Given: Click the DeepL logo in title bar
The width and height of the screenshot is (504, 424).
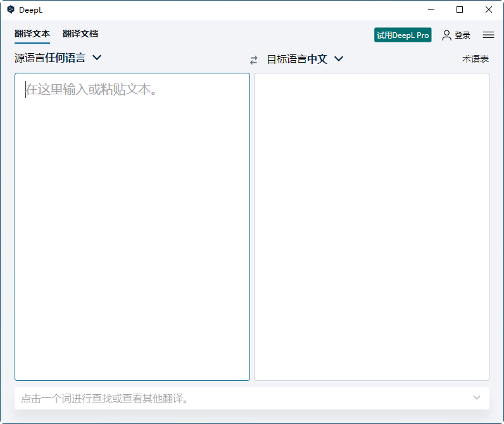Looking at the screenshot, I should [10, 9].
